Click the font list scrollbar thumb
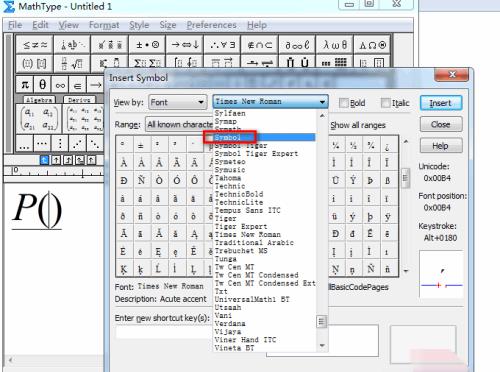The image size is (500, 372). [x=321, y=322]
